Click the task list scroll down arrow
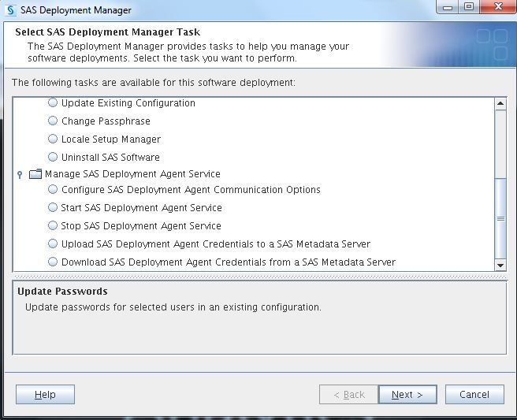The width and height of the screenshot is (517, 420). coord(500,266)
